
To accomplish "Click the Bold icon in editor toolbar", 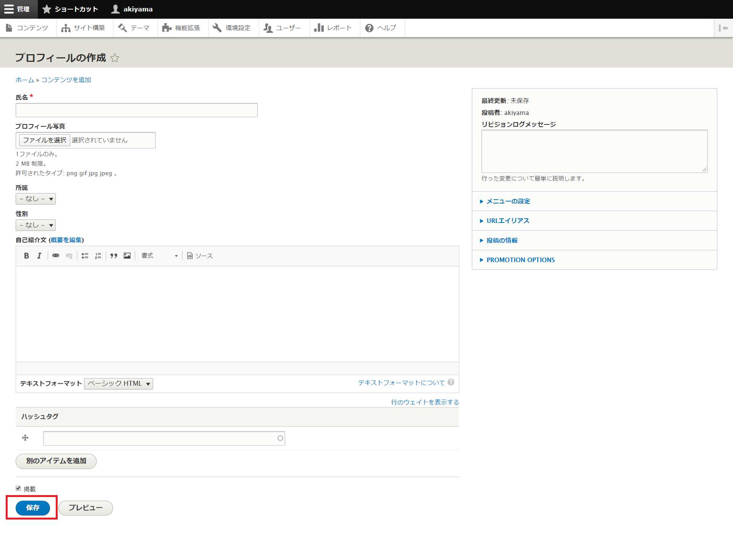I will [26, 256].
